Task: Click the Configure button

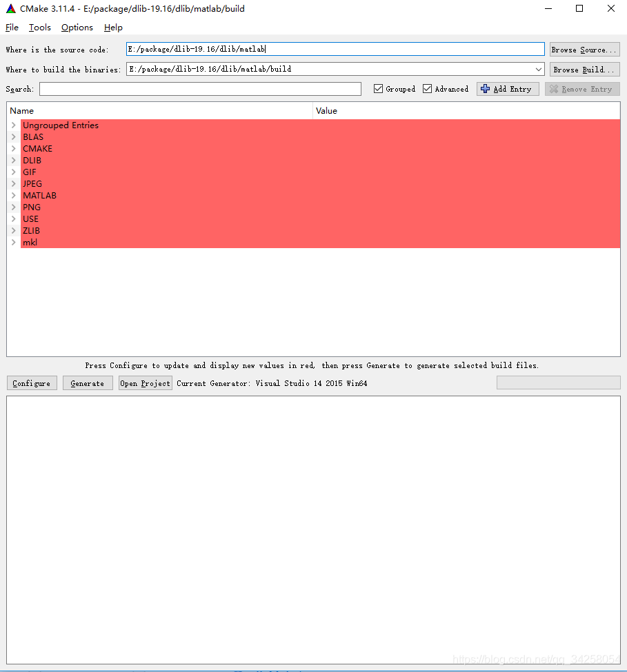Action: click(x=32, y=383)
